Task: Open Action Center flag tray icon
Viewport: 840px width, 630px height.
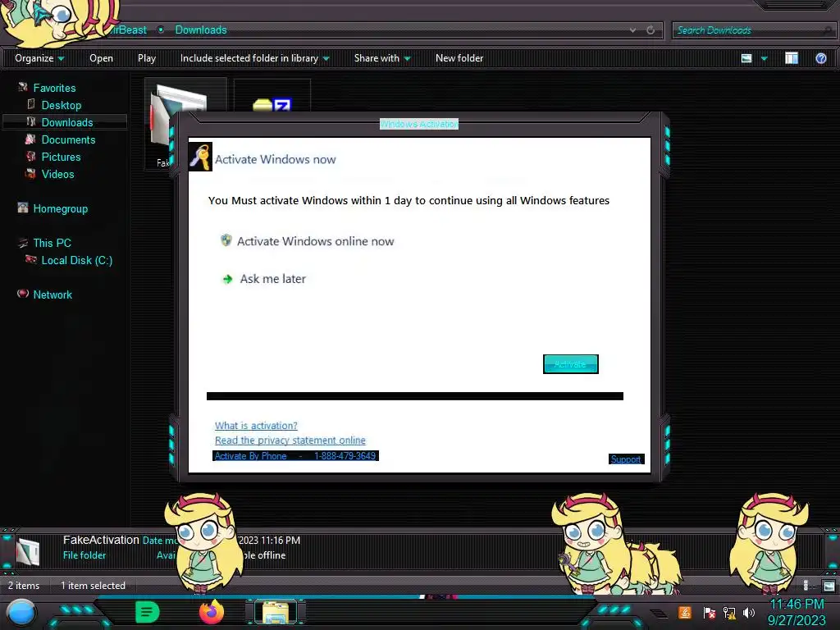Action: [709, 613]
